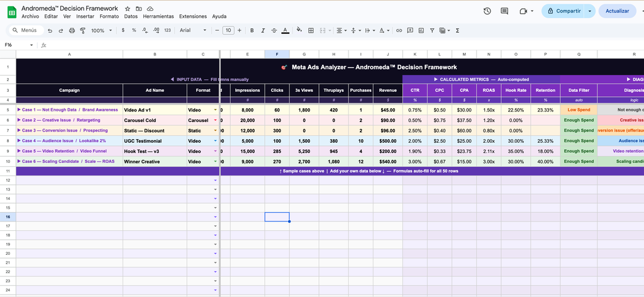Insert a comment from the toolbar

[x=410, y=30]
